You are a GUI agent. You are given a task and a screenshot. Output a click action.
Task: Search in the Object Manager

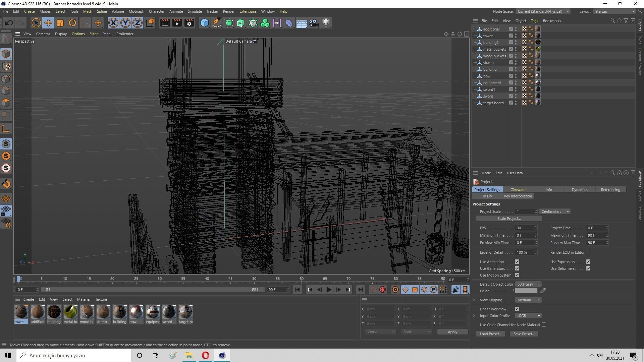[x=612, y=21]
